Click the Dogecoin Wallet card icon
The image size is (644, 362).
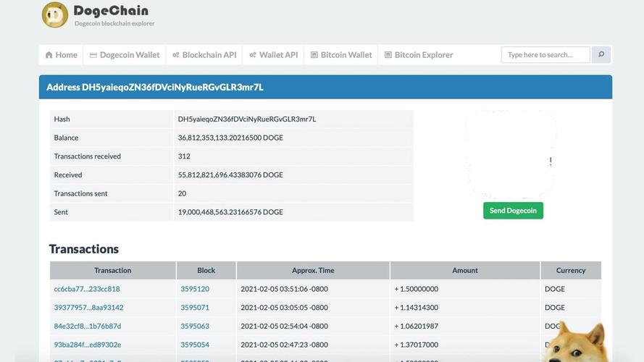coord(93,55)
